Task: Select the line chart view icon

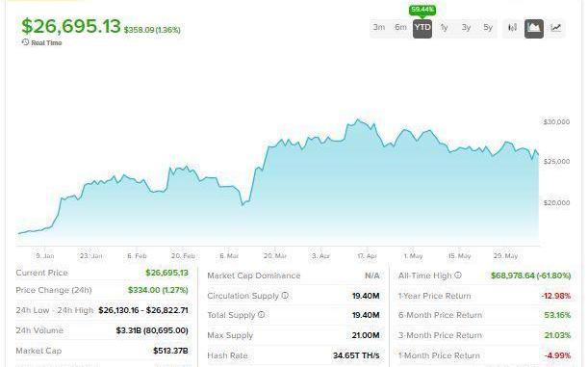Action: click(x=555, y=28)
